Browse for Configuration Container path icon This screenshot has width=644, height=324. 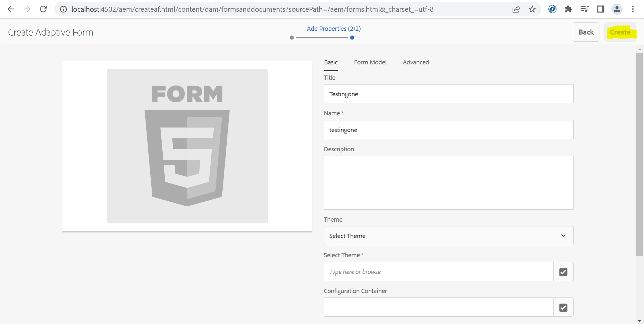(563, 307)
